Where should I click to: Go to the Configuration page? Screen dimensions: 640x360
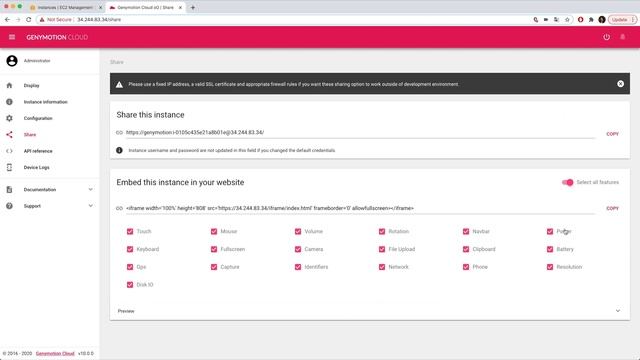[38, 118]
